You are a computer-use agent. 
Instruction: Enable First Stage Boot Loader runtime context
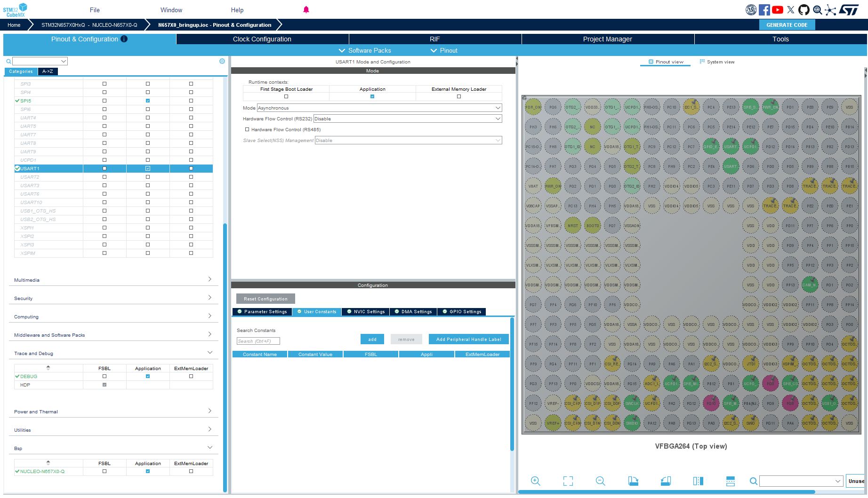click(x=286, y=96)
